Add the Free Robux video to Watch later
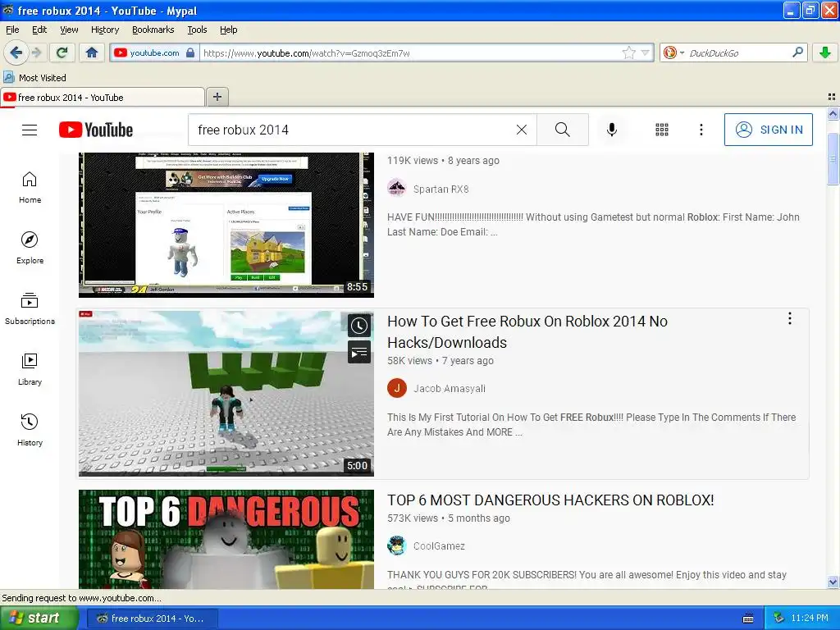 [359, 326]
